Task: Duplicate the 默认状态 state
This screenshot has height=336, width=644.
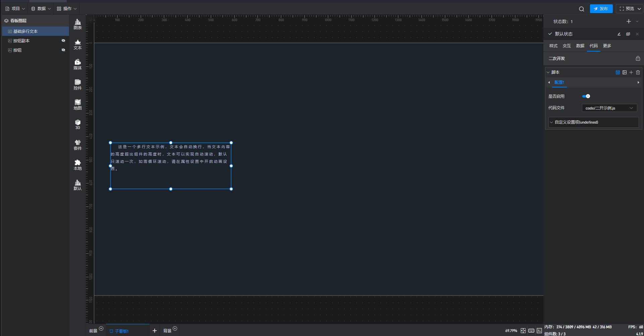Action: point(628,34)
